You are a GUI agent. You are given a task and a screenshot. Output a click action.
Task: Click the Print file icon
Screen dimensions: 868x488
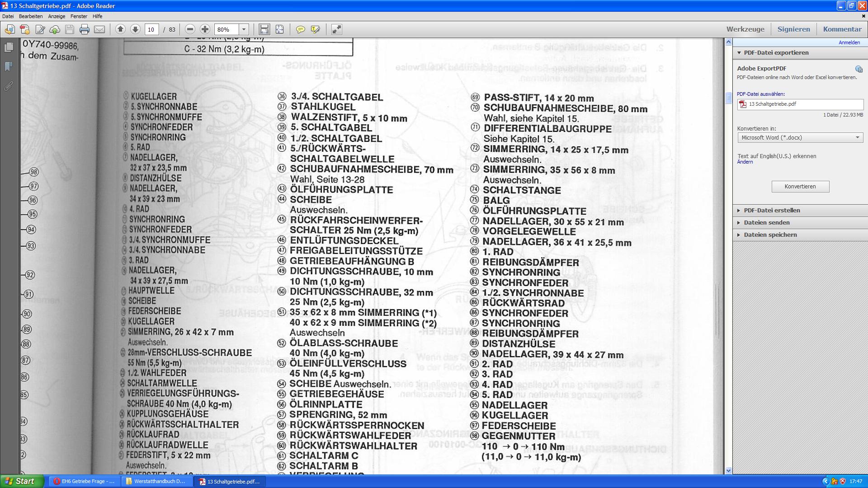[x=84, y=29]
